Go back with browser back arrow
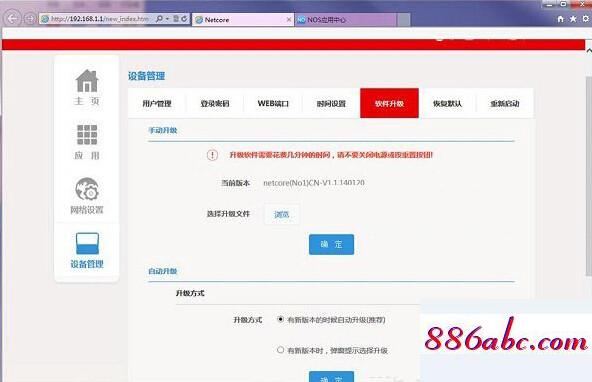The image size is (592, 382). coord(12,18)
